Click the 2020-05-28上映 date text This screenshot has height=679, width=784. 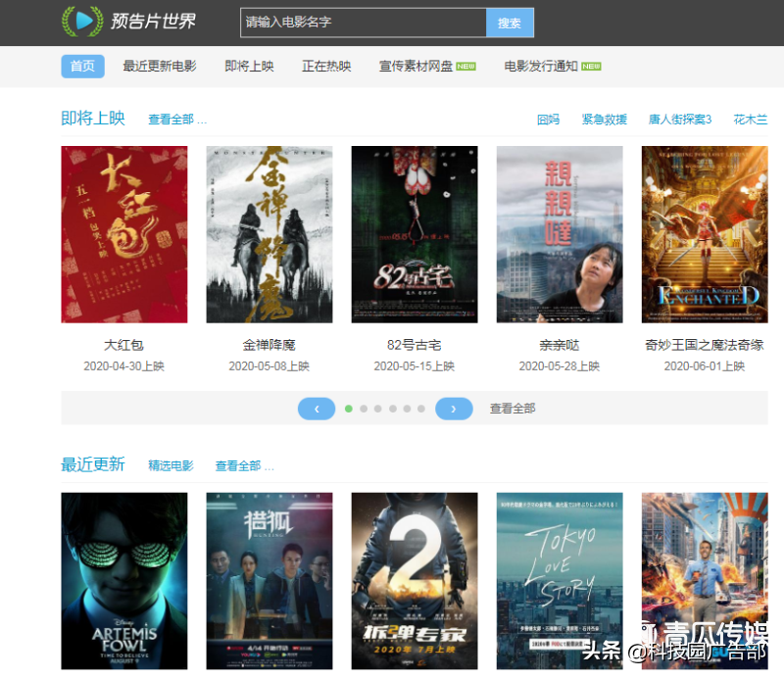click(559, 366)
